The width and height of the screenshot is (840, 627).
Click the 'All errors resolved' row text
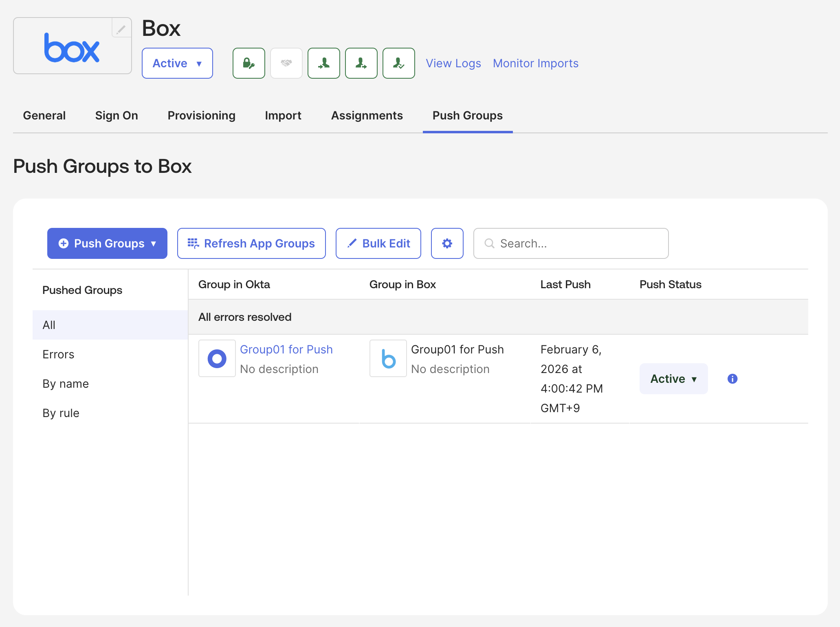tap(245, 317)
